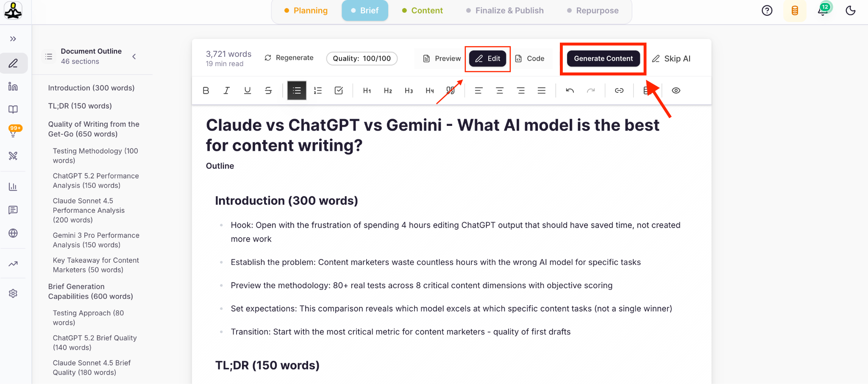Jump to ChatGPT 5.2 Performance Analysis section

tap(96, 181)
